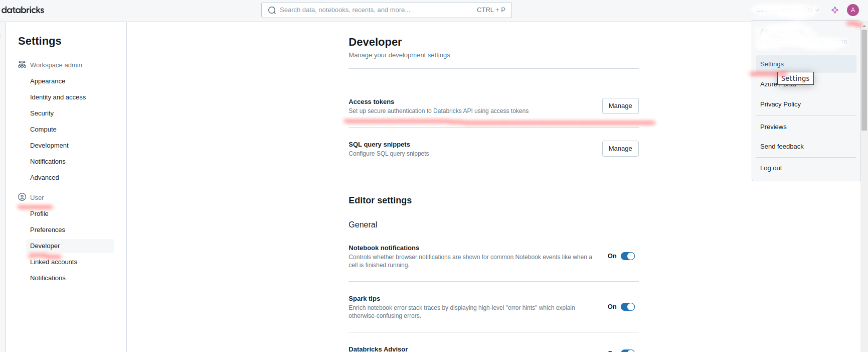Open User Notifications page
The image size is (868, 352).
pyautogui.click(x=70, y=278)
